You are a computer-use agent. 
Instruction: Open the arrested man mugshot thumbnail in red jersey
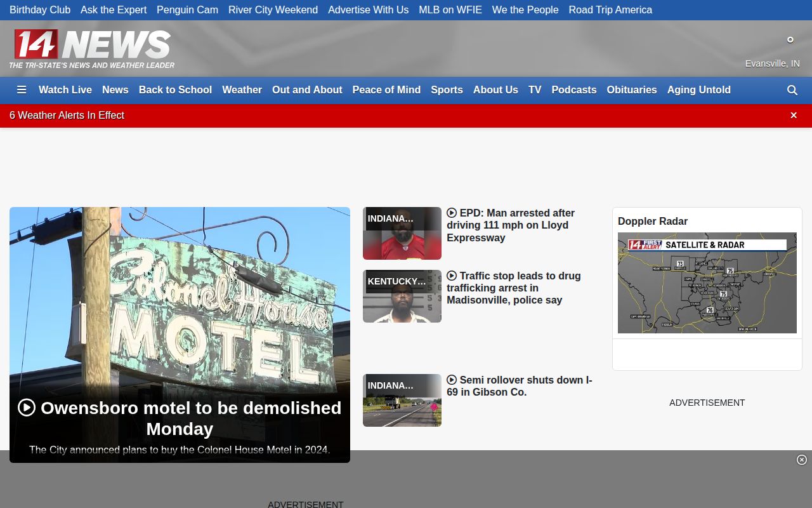(x=402, y=233)
